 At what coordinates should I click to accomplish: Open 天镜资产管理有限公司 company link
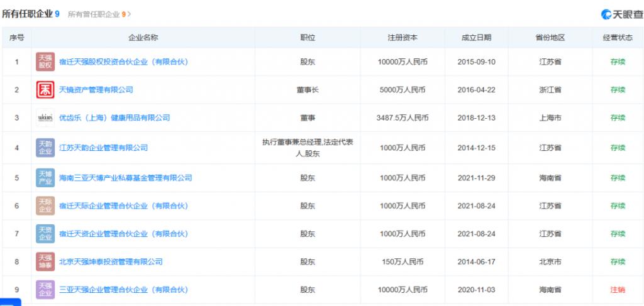[96, 90]
